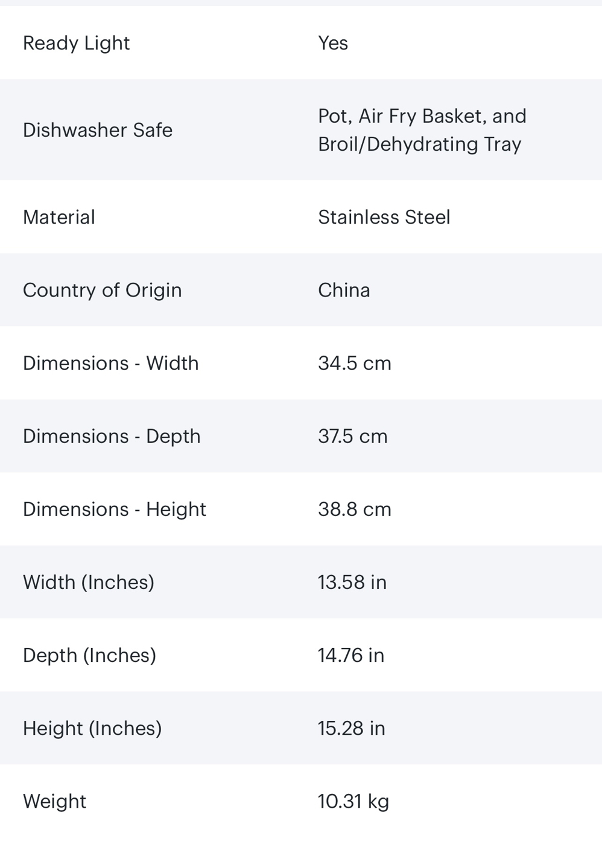Click the Dimensions - Height label
The height and width of the screenshot is (868, 602).
[x=114, y=509]
